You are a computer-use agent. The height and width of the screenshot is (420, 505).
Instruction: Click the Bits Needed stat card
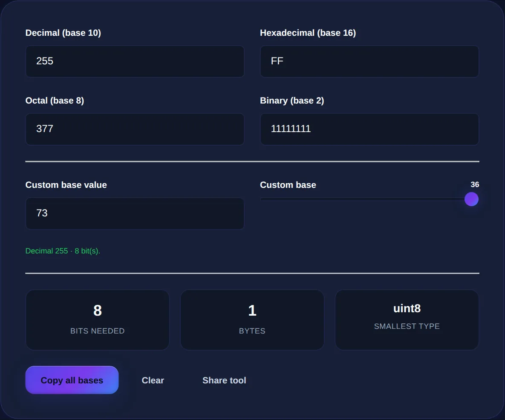[98, 320]
